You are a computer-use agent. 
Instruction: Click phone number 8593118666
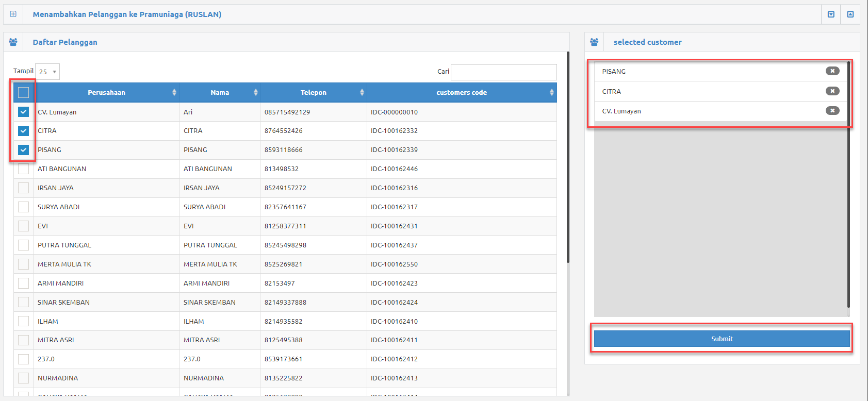(284, 150)
